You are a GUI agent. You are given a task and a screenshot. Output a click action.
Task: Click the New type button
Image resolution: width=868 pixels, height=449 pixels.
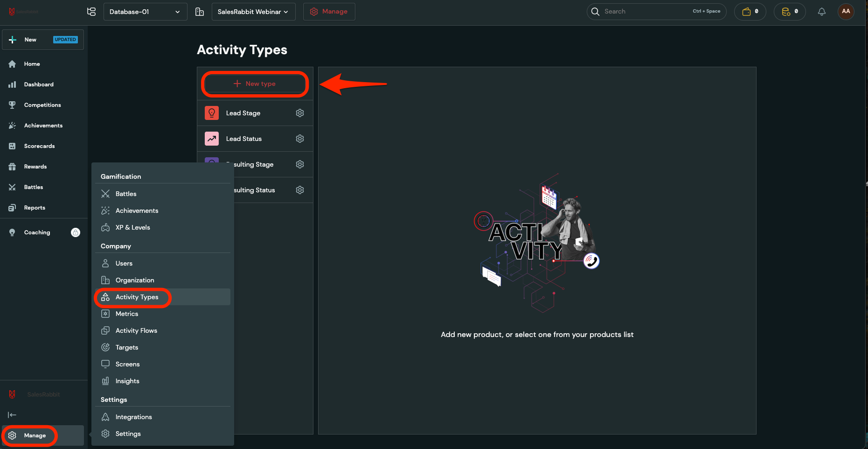pyautogui.click(x=255, y=84)
